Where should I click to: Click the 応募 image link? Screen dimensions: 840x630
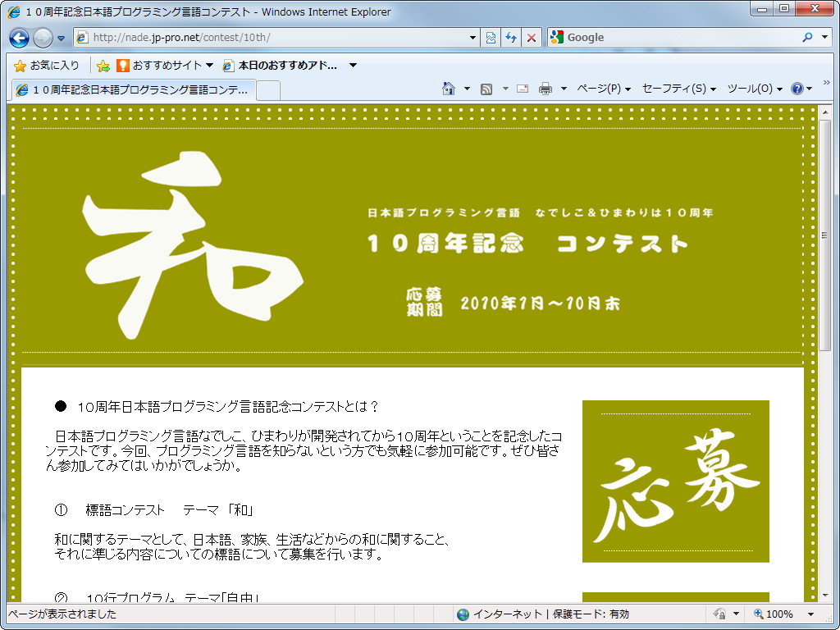(x=675, y=481)
